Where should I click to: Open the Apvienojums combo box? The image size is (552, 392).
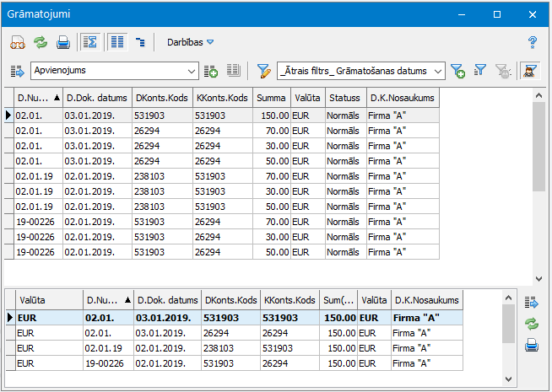click(115, 71)
